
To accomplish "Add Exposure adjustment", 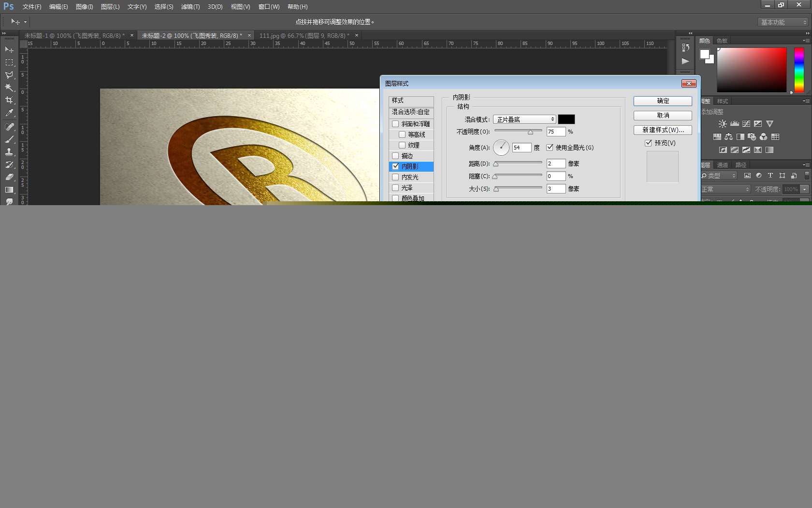I will (x=758, y=124).
